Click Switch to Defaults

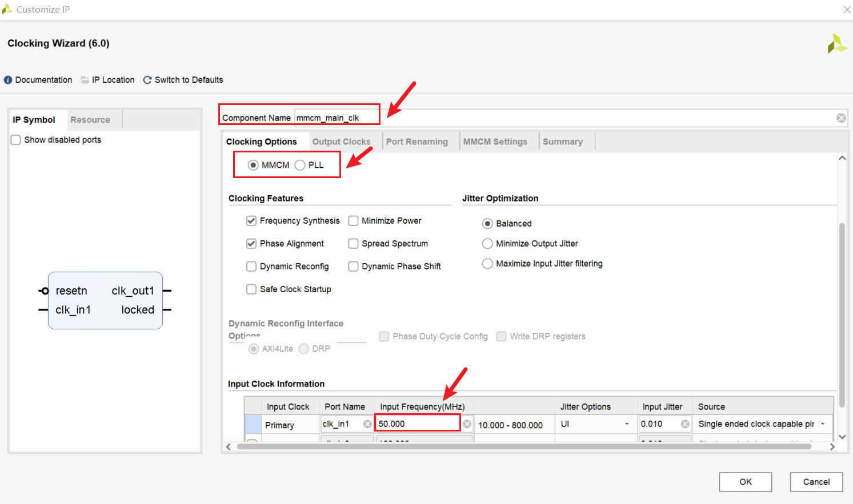pyautogui.click(x=189, y=80)
